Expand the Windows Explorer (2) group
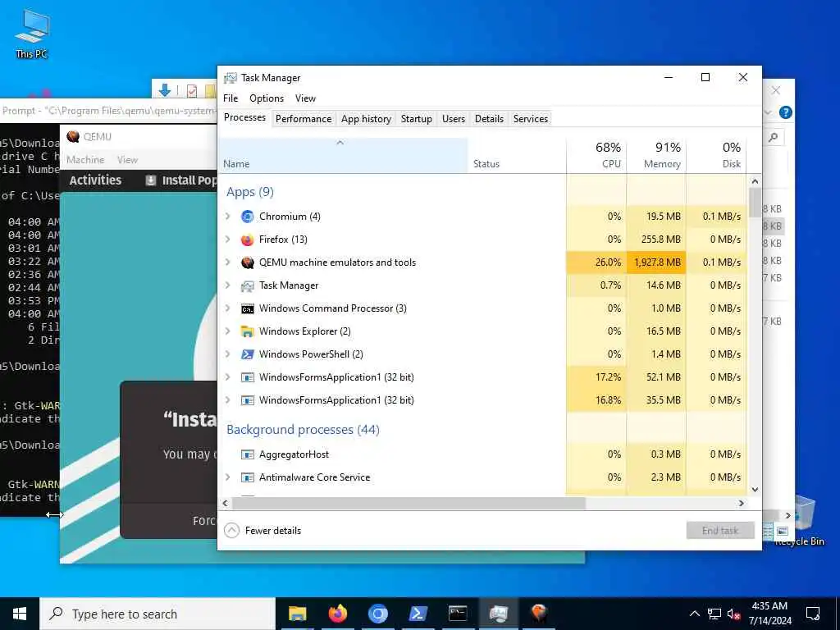 pyautogui.click(x=228, y=331)
